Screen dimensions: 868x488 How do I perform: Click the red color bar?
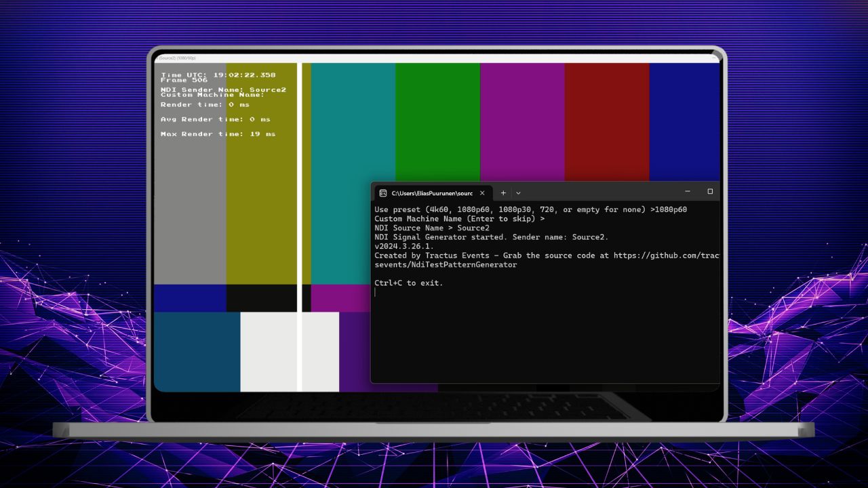click(606, 122)
